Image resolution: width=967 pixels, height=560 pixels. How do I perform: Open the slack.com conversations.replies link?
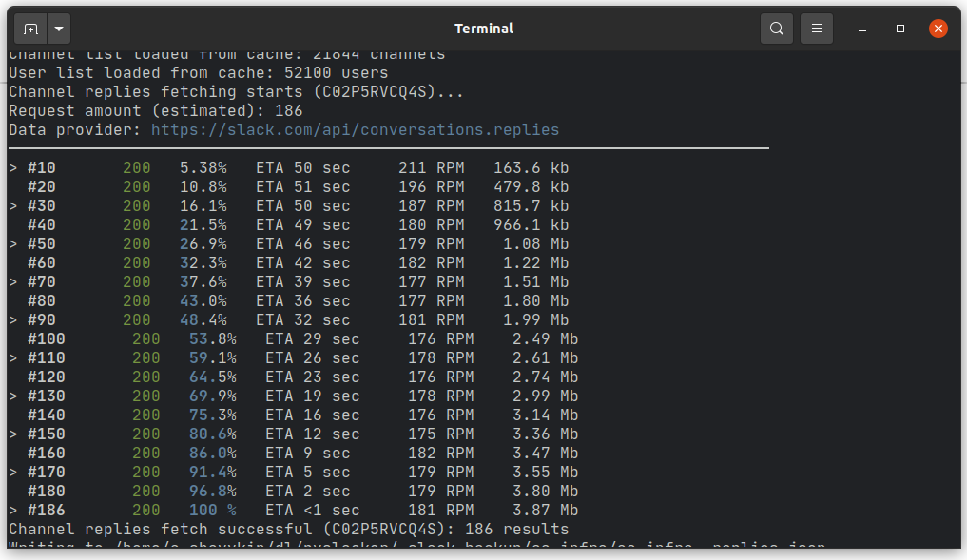[x=356, y=130]
